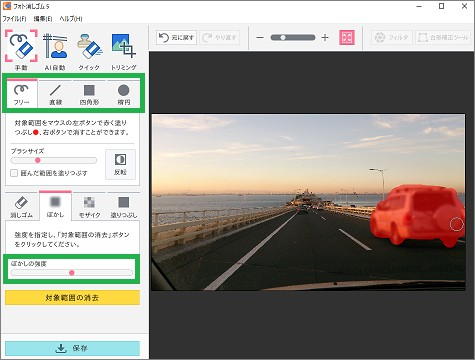Click the 保存 save button
The width and height of the screenshot is (475, 360).
point(72,348)
